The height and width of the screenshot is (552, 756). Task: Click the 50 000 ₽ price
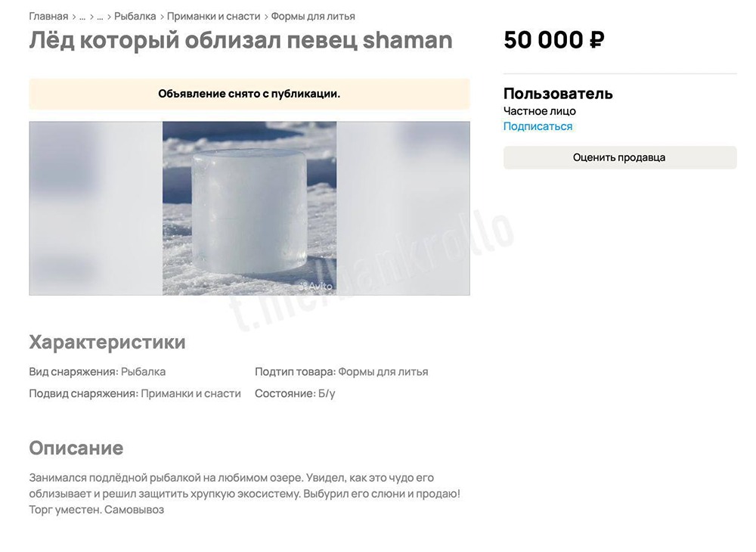point(553,39)
